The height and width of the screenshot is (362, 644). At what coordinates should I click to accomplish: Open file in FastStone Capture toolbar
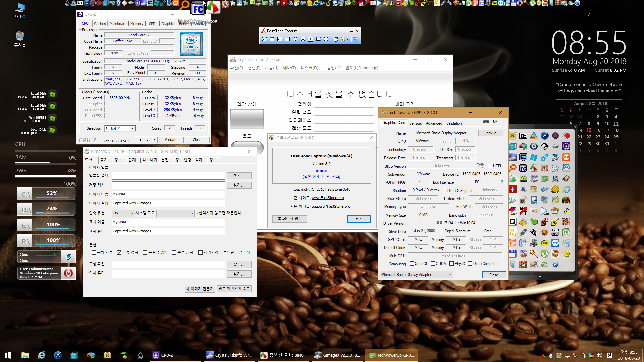pos(264,39)
